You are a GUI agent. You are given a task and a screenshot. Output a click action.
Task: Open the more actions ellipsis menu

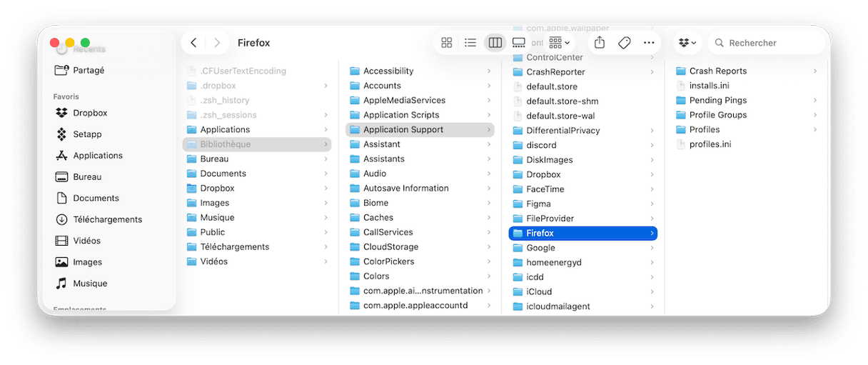649,43
